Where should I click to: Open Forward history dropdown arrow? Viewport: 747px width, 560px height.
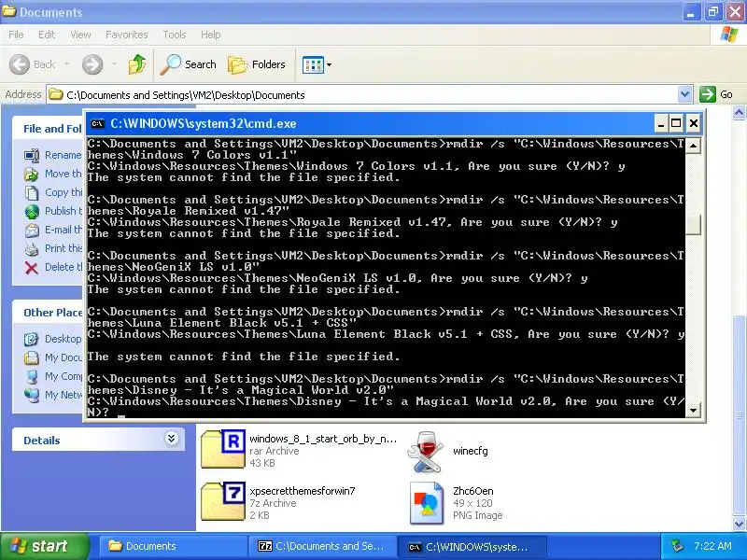pos(114,64)
